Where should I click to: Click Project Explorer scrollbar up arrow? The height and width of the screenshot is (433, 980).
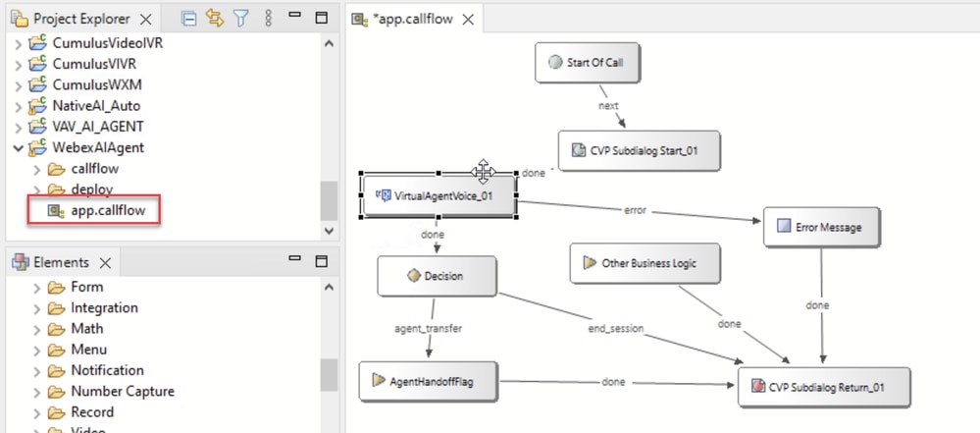pyautogui.click(x=330, y=43)
